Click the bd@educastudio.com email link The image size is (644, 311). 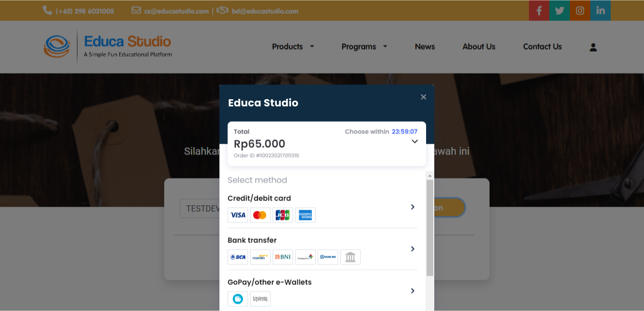(265, 11)
